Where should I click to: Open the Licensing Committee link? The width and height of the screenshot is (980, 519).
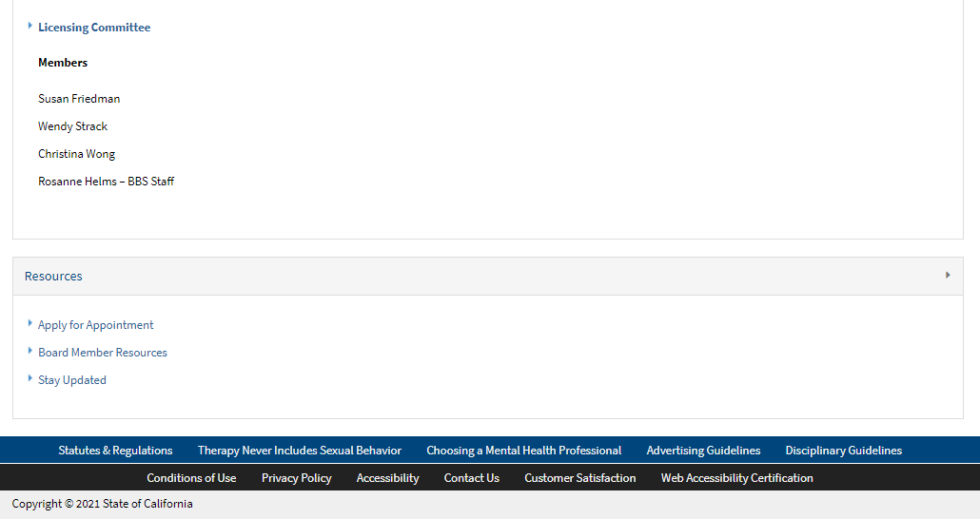94,28
